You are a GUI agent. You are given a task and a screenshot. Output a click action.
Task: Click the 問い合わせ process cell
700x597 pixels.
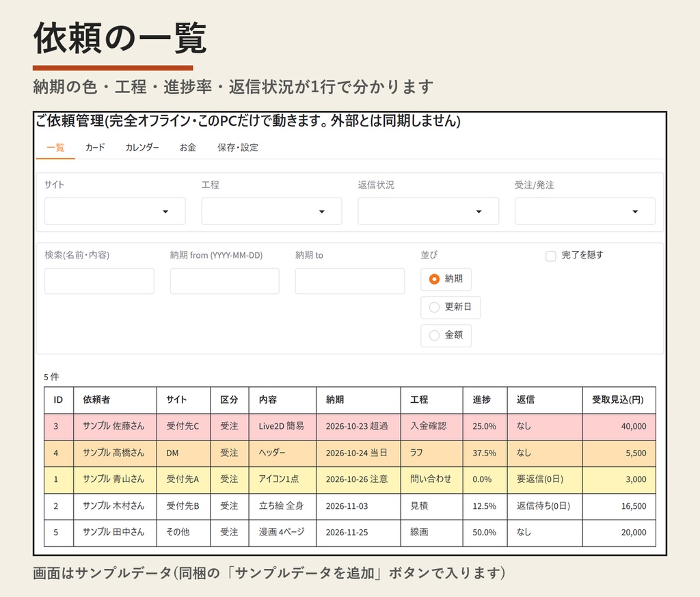click(x=432, y=479)
